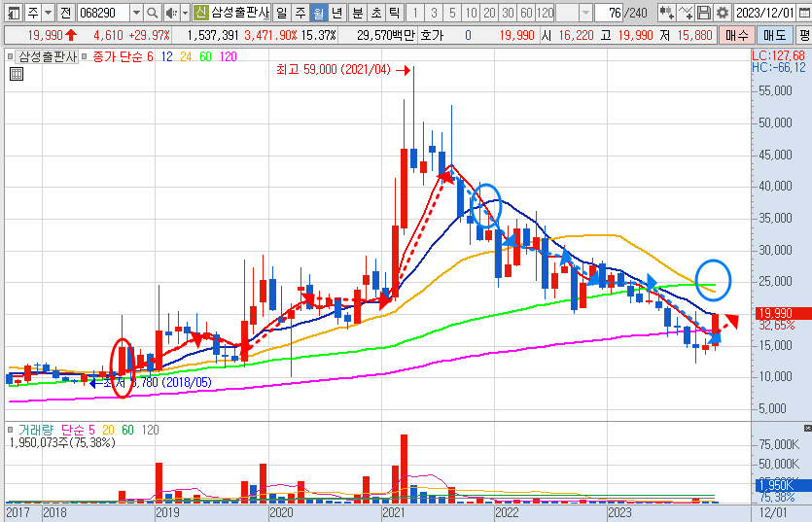Viewport: 812px width, 522px height.
Task: Click moving average 6 red legend
Action: click(x=150, y=56)
